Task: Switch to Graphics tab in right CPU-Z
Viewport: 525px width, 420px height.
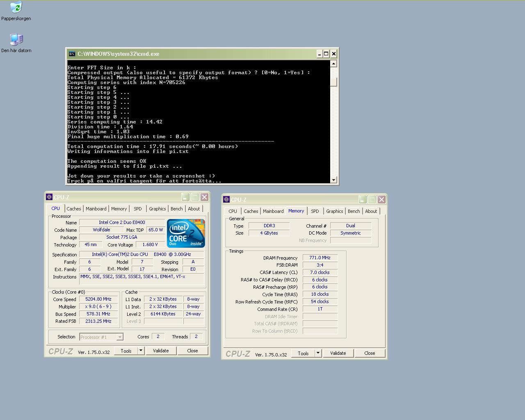Action: (x=335, y=211)
